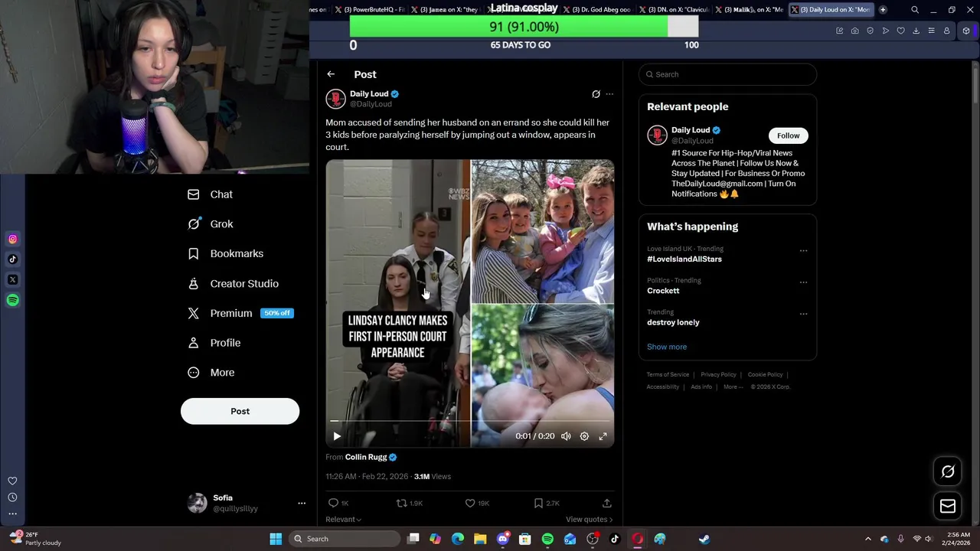The width and height of the screenshot is (980, 551).
Task: Open browser extensions cube icon
Action: 966,31
